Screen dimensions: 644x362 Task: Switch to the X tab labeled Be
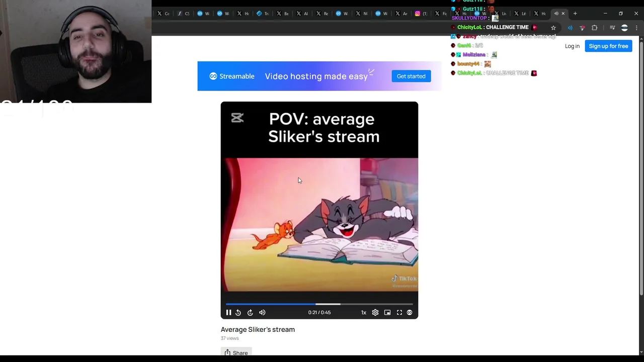pyautogui.click(x=282, y=14)
